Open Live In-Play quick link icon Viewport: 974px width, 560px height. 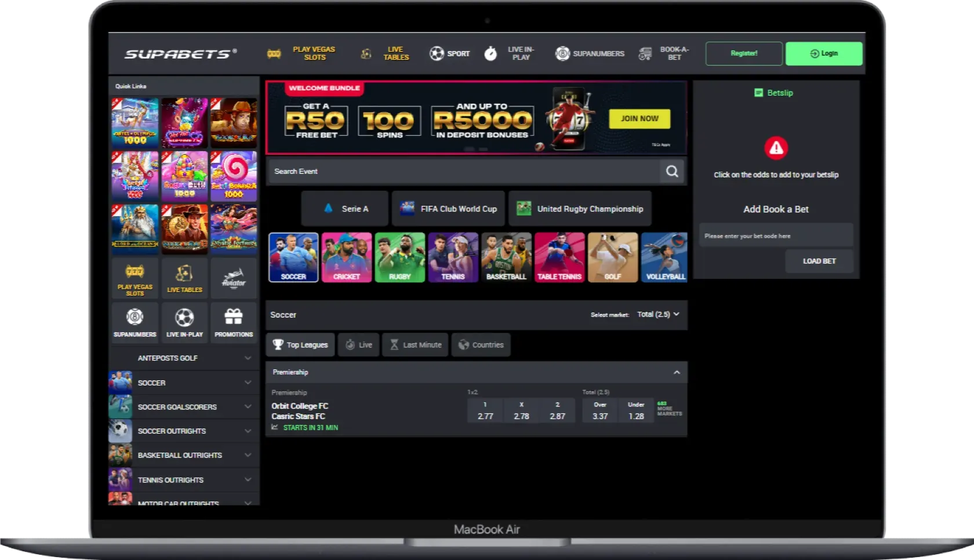click(x=184, y=322)
